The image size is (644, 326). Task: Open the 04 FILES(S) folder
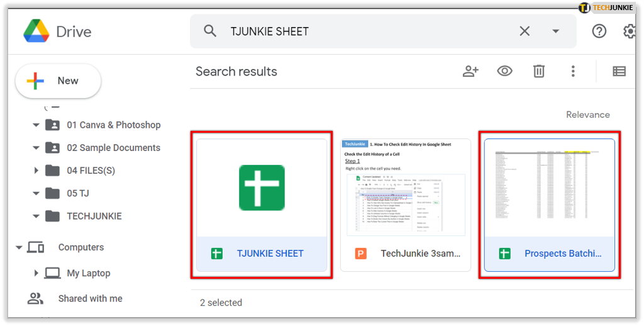pyautogui.click(x=91, y=170)
